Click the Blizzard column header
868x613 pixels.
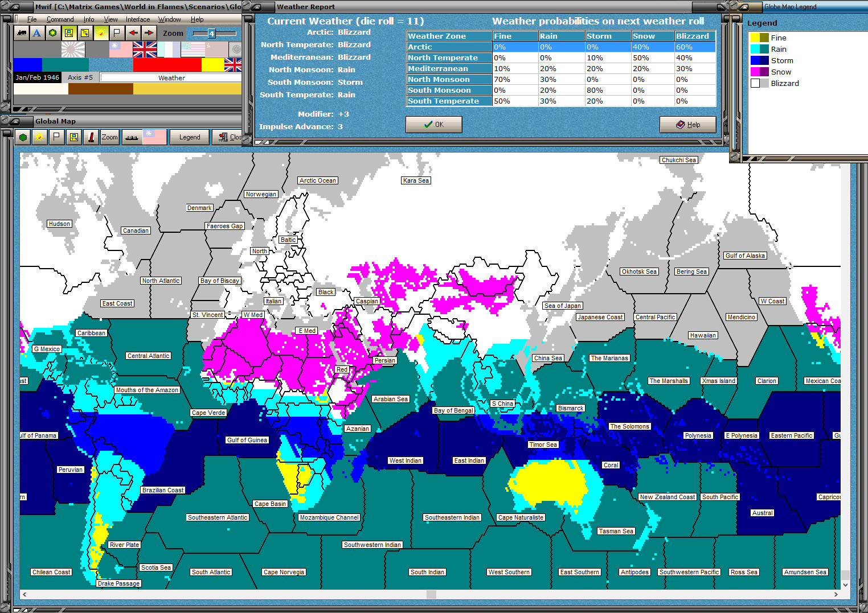tap(695, 36)
